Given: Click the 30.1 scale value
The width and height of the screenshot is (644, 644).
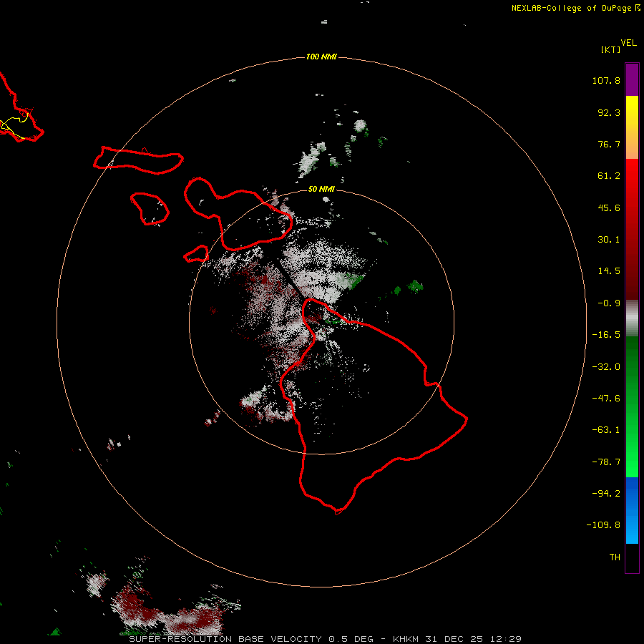Looking at the screenshot, I should [609, 240].
